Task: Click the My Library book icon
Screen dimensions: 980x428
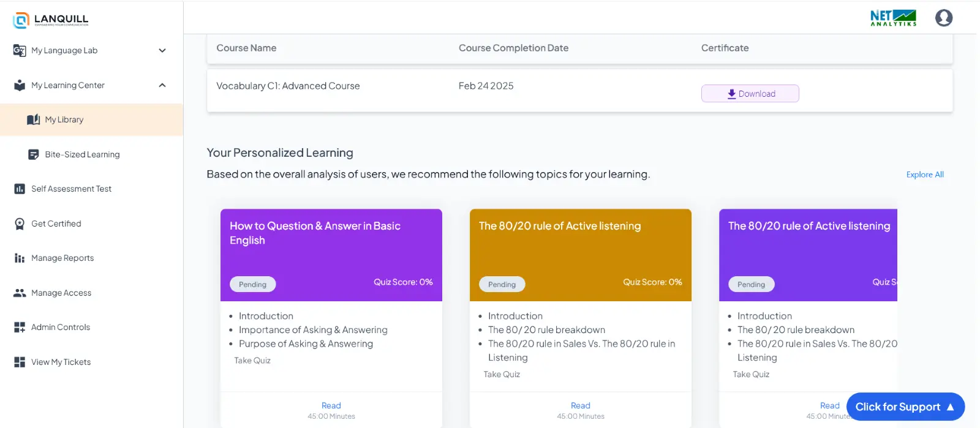Action: click(x=34, y=119)
